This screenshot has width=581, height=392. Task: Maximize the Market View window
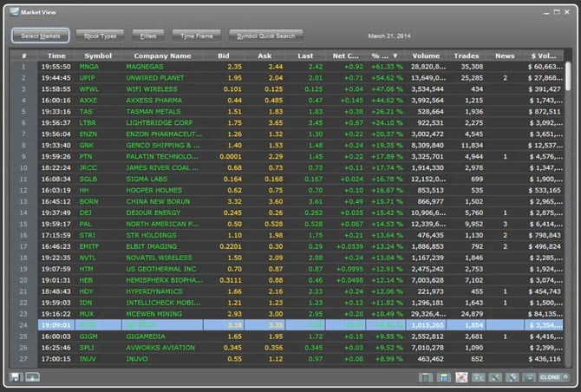tap(557, 12)
